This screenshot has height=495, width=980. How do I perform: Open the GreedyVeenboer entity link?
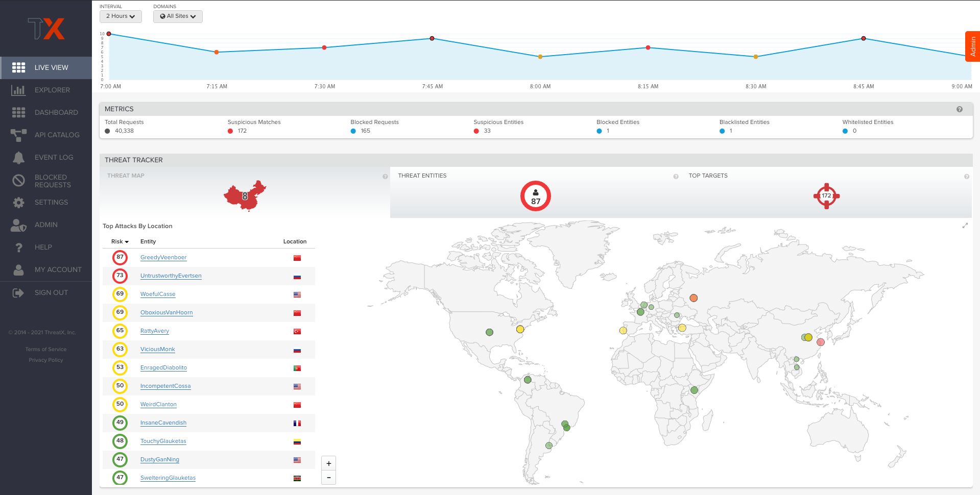[163, 257]
